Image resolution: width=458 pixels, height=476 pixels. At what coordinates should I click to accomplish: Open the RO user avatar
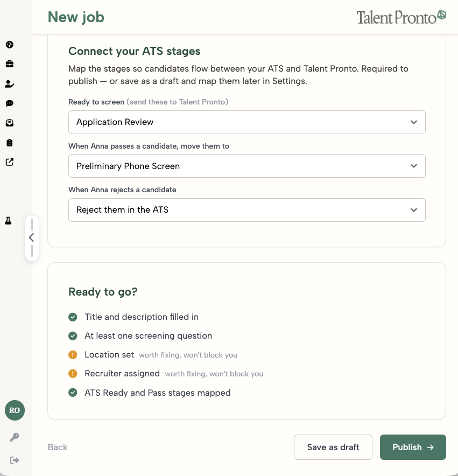15,410
